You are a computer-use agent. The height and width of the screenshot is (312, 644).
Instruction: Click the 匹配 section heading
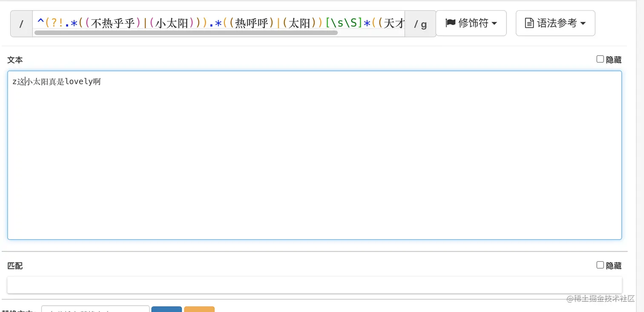click(15, 266)
